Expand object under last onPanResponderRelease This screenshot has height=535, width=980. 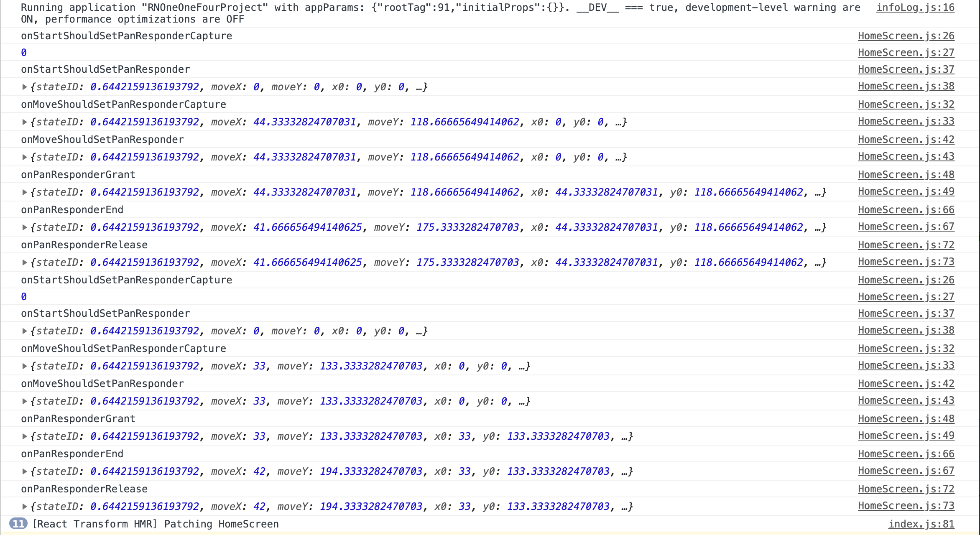[25, 507]
